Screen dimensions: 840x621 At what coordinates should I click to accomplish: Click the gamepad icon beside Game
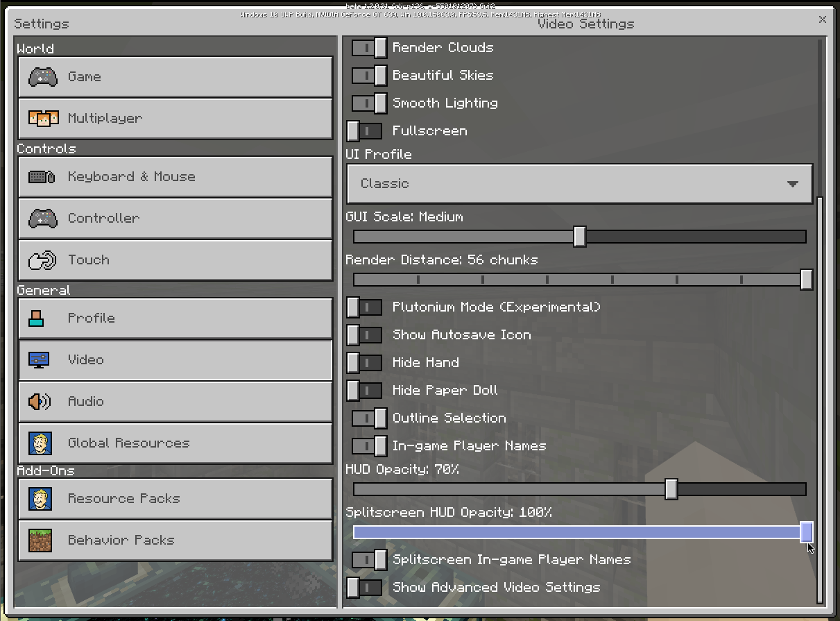click(x=42, y=76)
